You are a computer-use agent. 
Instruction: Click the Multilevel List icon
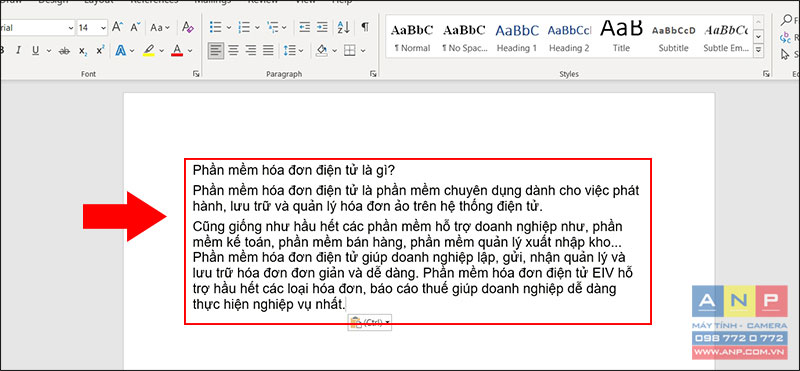click(x=273, y=28)
